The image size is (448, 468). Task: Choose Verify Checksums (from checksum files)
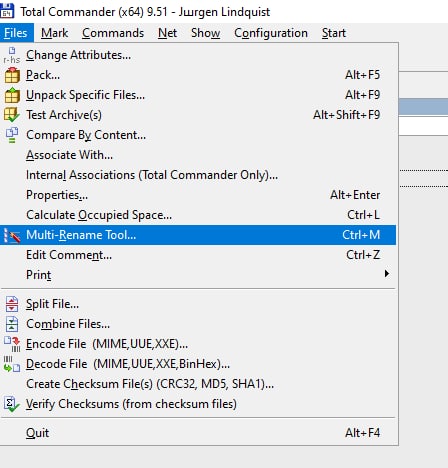coord(198,404)
